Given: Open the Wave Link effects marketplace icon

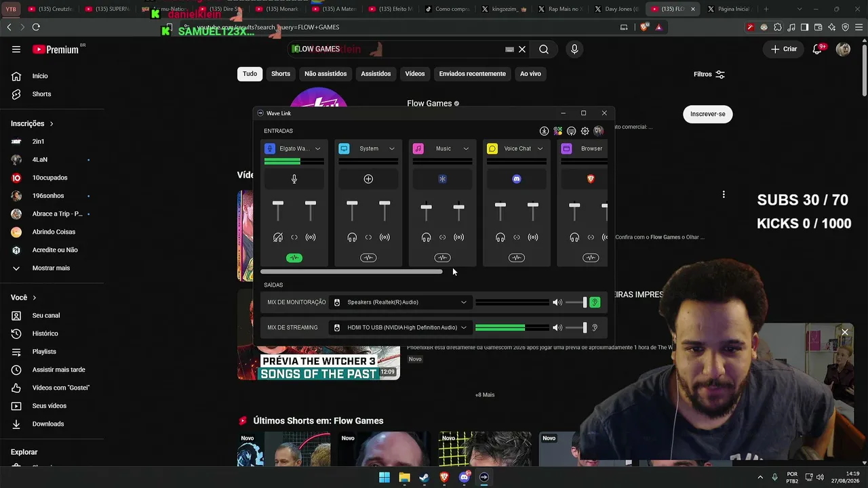Looking at the screenshot, I should tap(557, 131).
